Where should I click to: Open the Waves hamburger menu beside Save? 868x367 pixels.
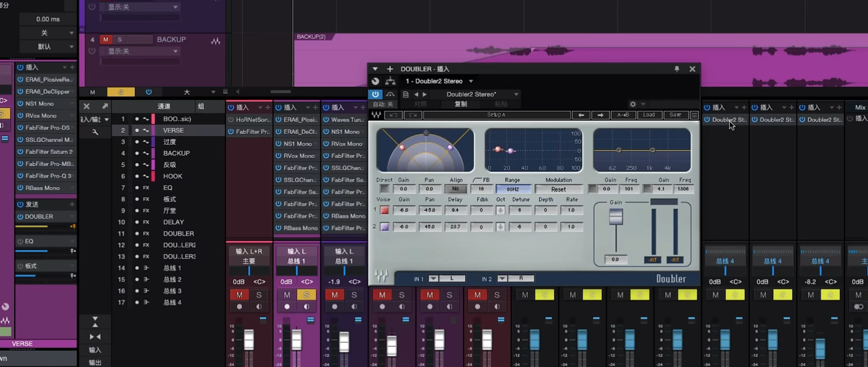click(x=694, y=115)
